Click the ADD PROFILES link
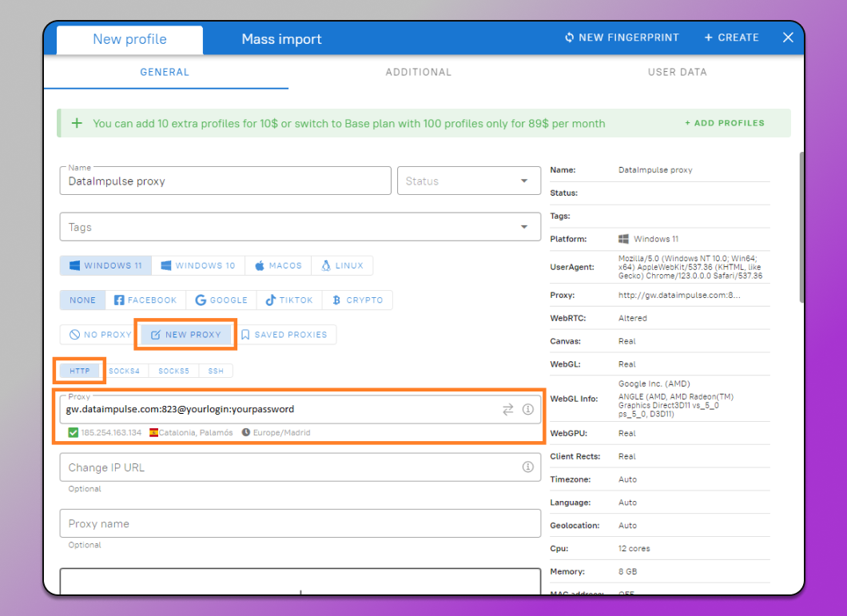The width and height of the screenshot is (847, 616). 725,123
